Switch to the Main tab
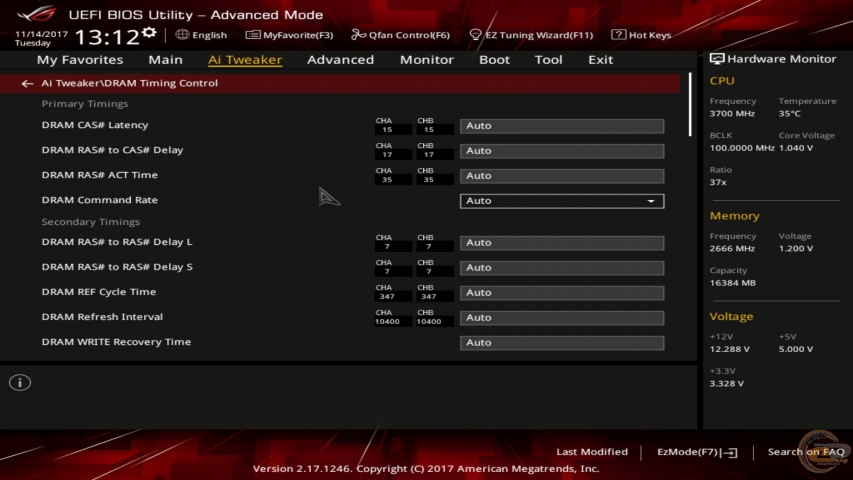This screenshot has width=853, height=480. click(165, 59)
